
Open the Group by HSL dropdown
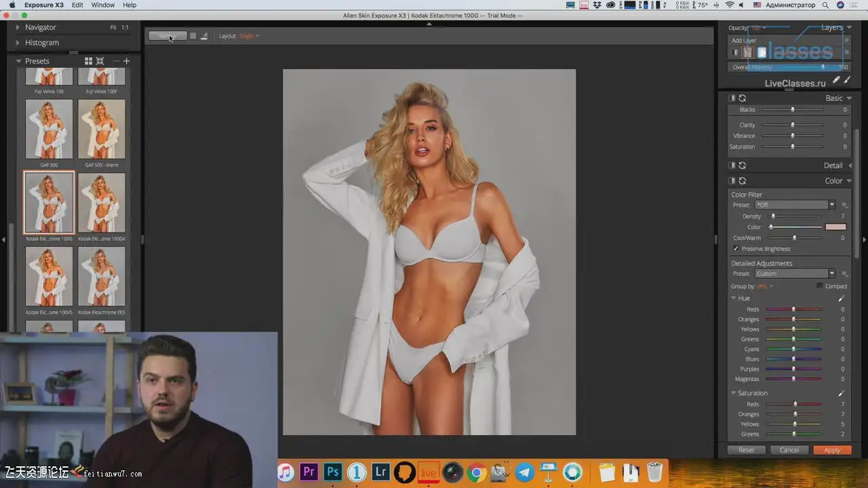[765, 286]
